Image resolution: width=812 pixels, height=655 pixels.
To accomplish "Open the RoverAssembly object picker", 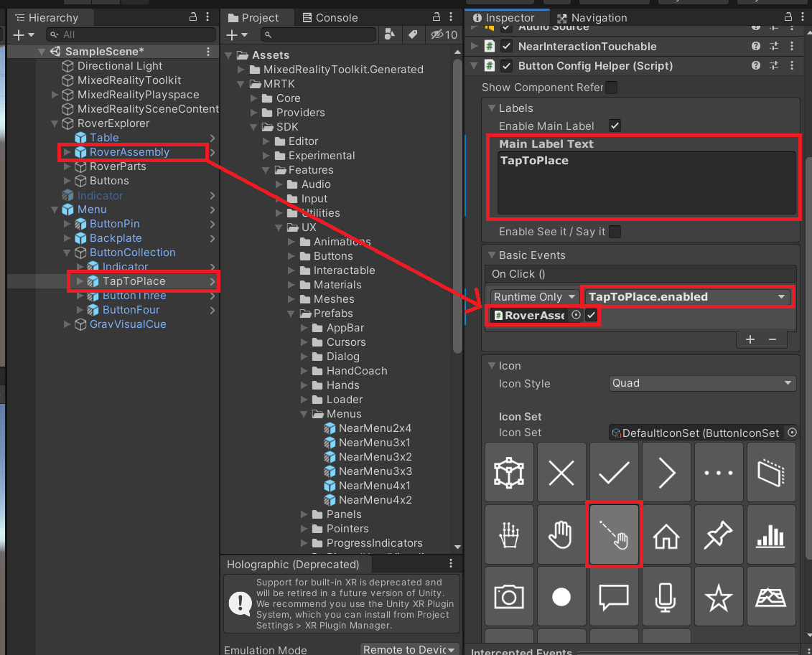I will pos(576,315).
